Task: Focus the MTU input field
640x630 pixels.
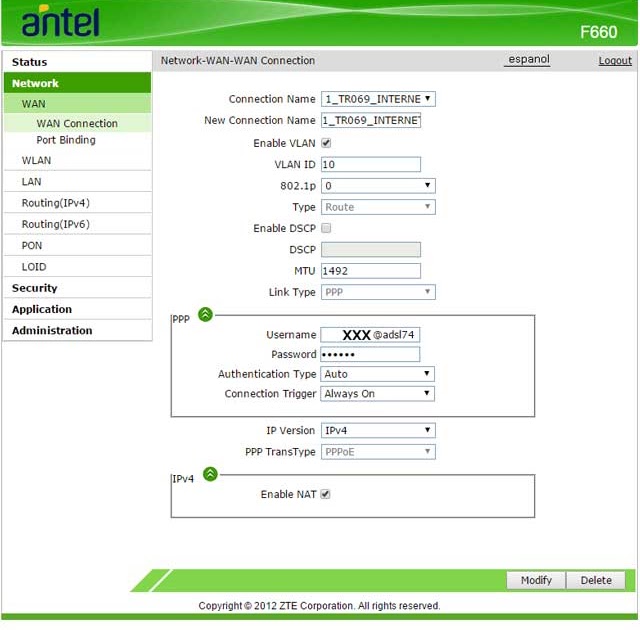Action: click(371, 271)
